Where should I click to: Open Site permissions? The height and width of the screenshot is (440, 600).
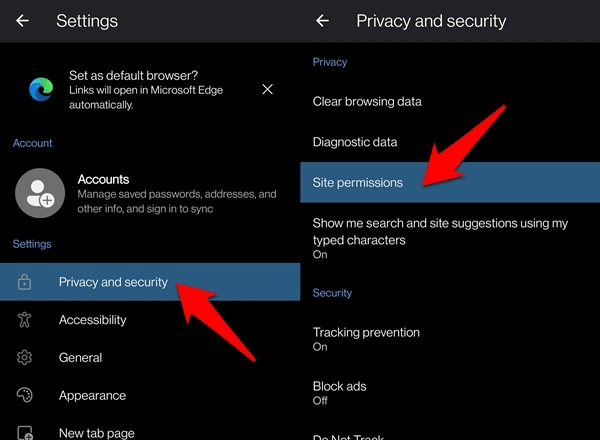click(358, 183)
